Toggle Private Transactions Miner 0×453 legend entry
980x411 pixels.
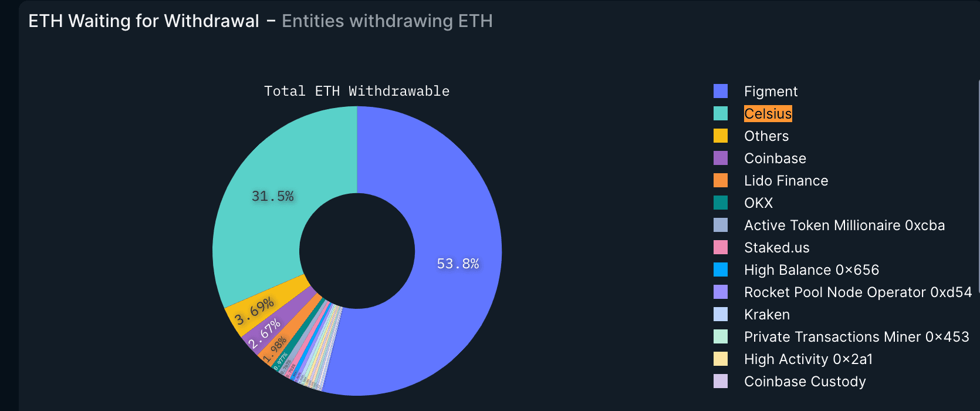pyautogui.click(x=856, y=337)
